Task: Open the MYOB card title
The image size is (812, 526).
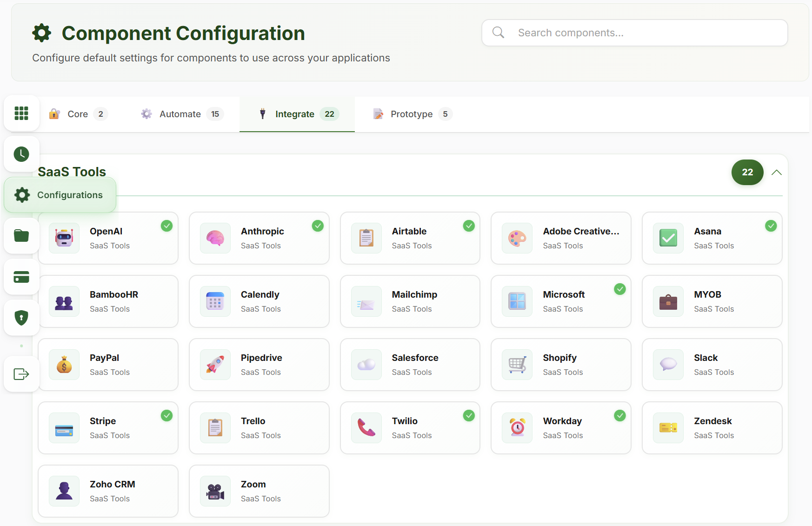Action: point(707,294)
